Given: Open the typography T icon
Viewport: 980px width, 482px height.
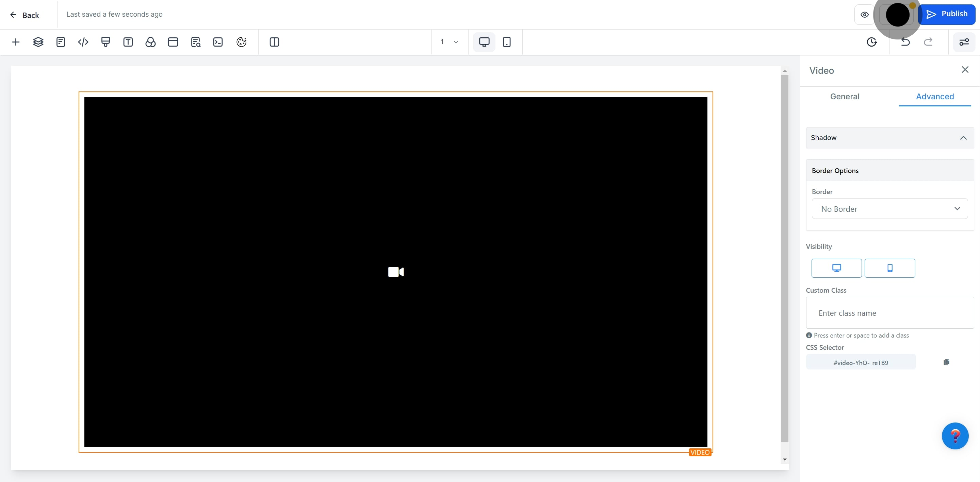Looking at the screenshot, I should 128,42.
